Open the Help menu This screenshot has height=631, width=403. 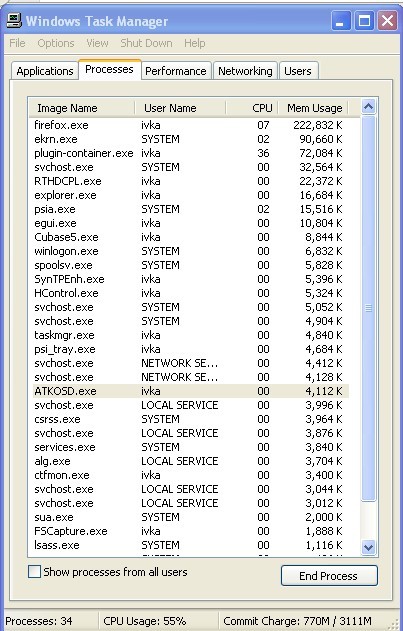(x=195, y=43)
